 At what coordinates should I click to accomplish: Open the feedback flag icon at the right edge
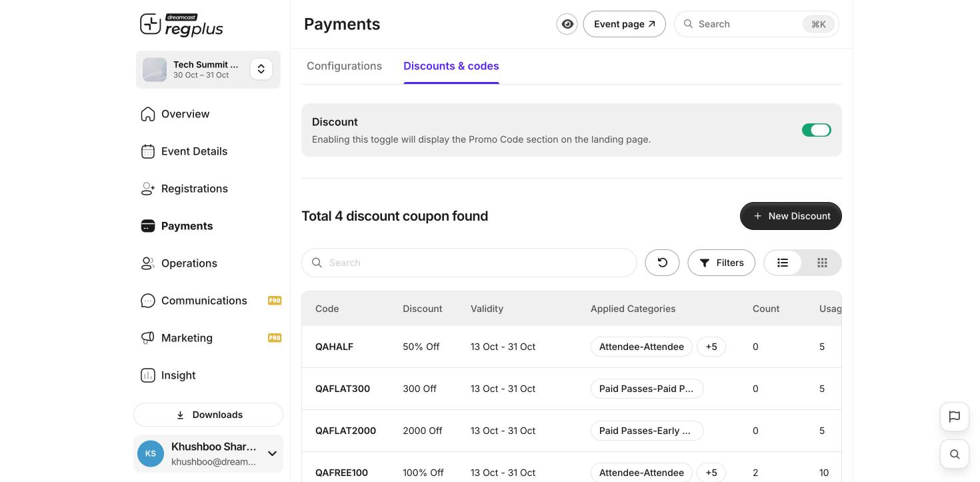pos(955,417)
